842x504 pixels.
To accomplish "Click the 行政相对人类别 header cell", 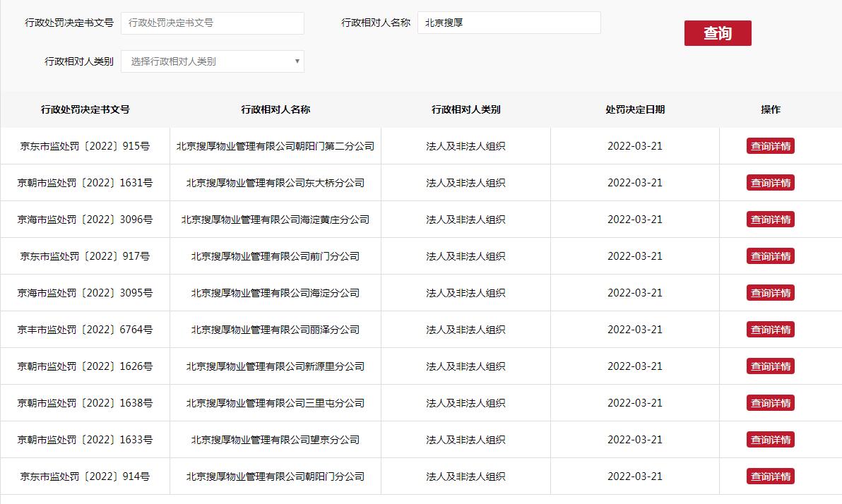I will tap(466, 109).
